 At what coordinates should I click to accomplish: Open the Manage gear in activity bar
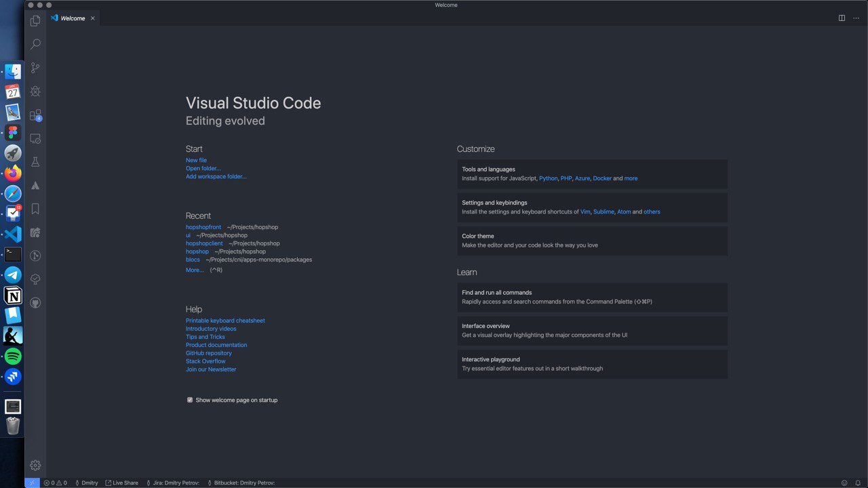pos(35,465)
